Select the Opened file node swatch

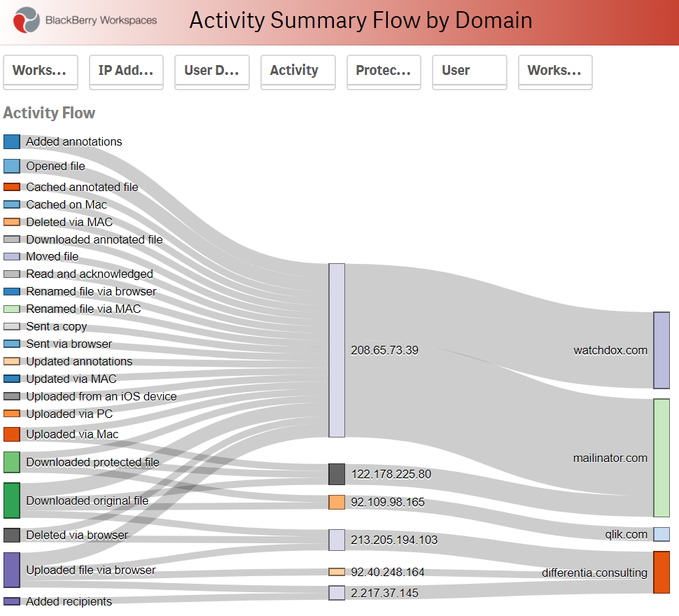point(12,166)
